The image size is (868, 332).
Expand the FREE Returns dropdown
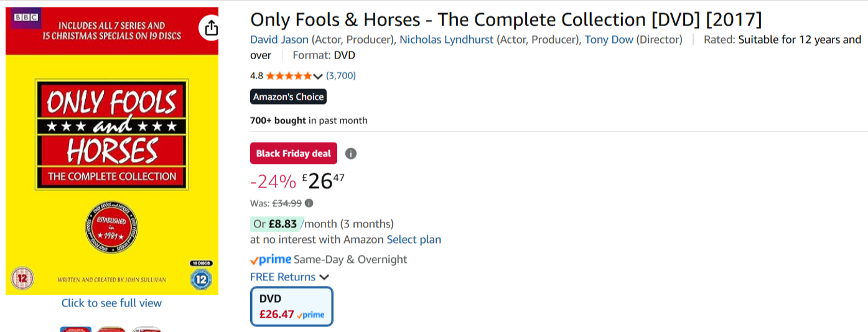click(324, 277)
